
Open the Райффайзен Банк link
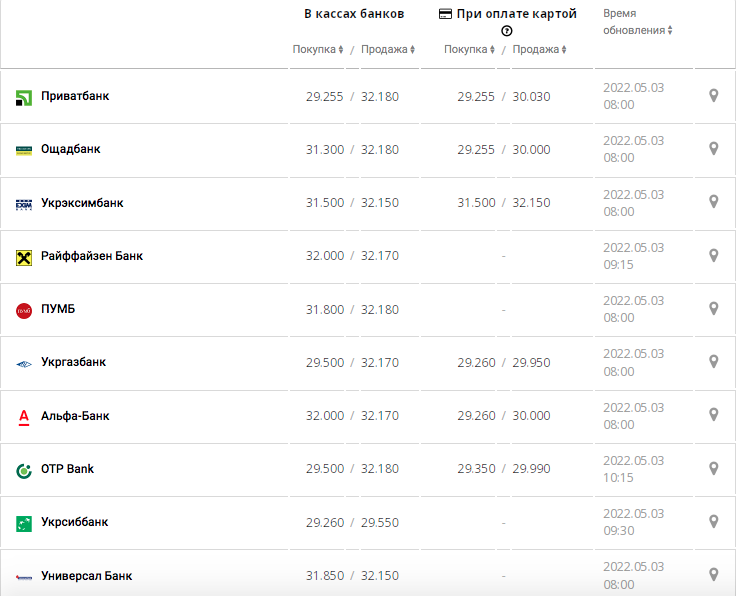[92, 256]
